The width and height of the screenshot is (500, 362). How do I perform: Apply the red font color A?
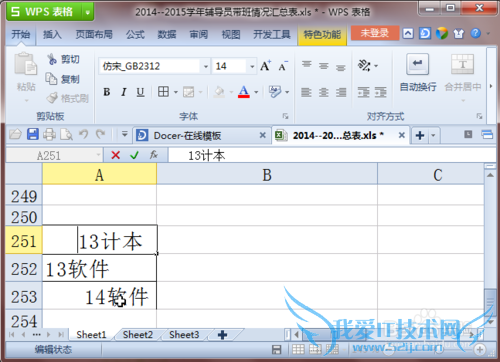(x=244, y=92)
